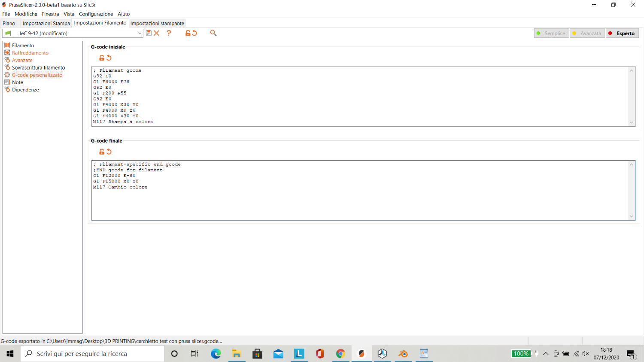Open the Note page
Viewport: 644px width, 362px height.
[x=17, y=82]
